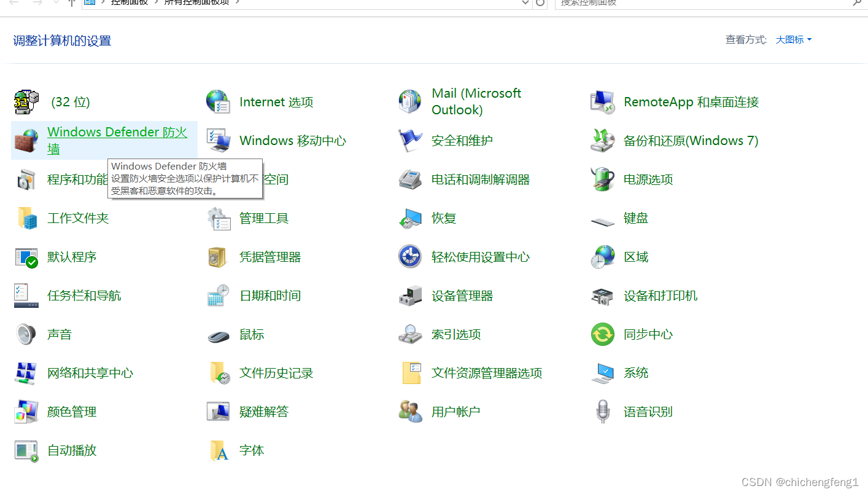Open 工作文件夹 folder icon
Screen dimensions: 868x494
[26, 218]
